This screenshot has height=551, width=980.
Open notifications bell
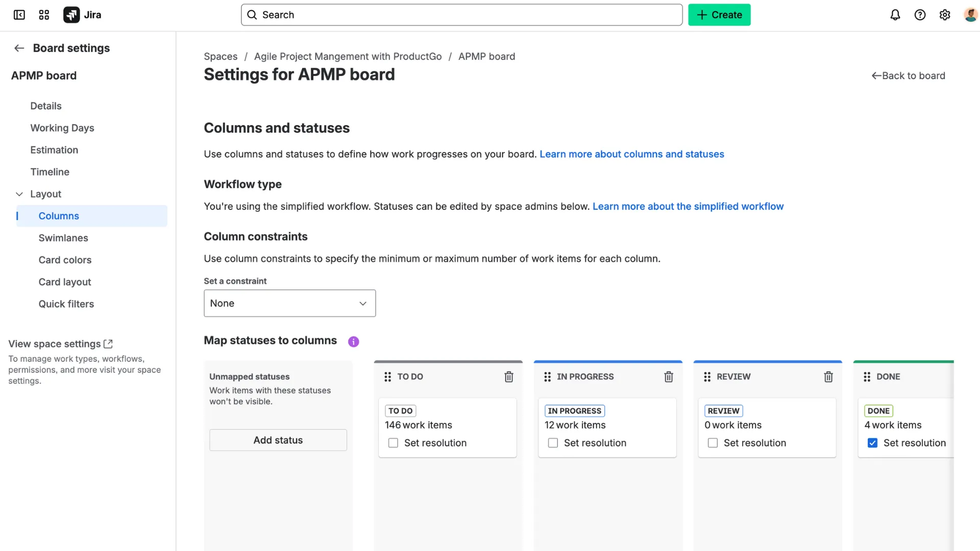(895, 15)
